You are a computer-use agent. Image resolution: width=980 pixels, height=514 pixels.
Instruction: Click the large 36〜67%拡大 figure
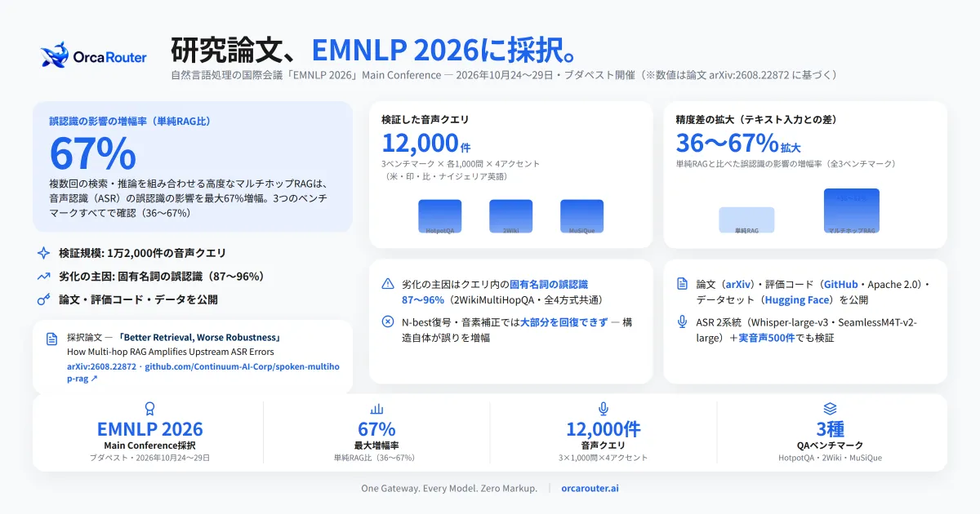coord(738,143)
